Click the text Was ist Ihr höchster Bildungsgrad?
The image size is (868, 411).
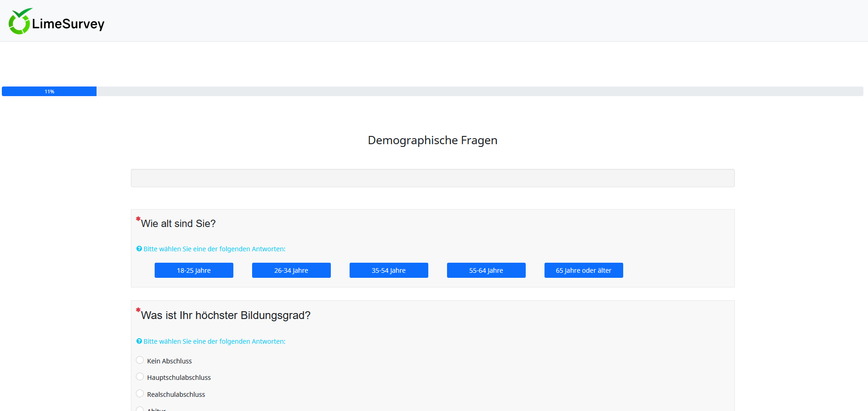[226, 315]
